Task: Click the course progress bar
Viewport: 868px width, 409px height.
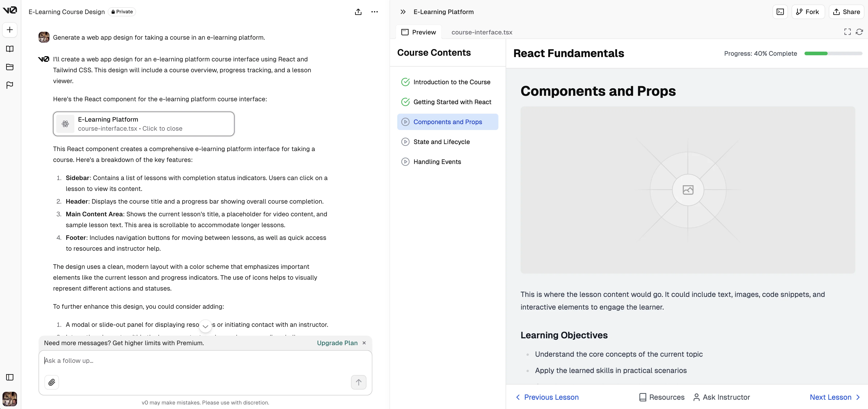Action: (833, 53)
